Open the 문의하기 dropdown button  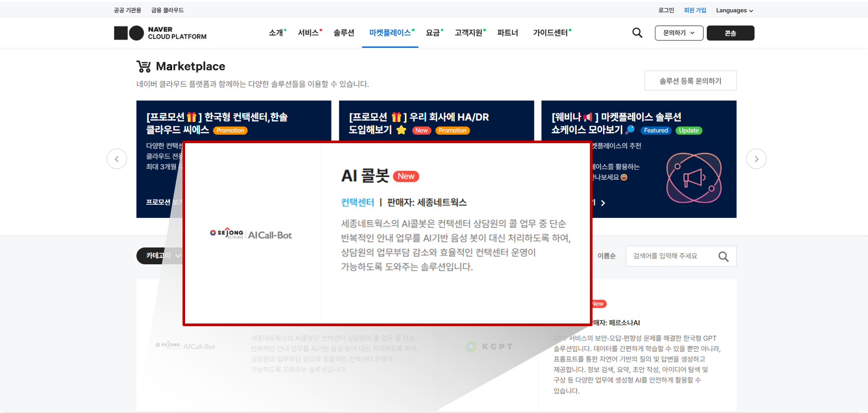[x=679, y=33]
